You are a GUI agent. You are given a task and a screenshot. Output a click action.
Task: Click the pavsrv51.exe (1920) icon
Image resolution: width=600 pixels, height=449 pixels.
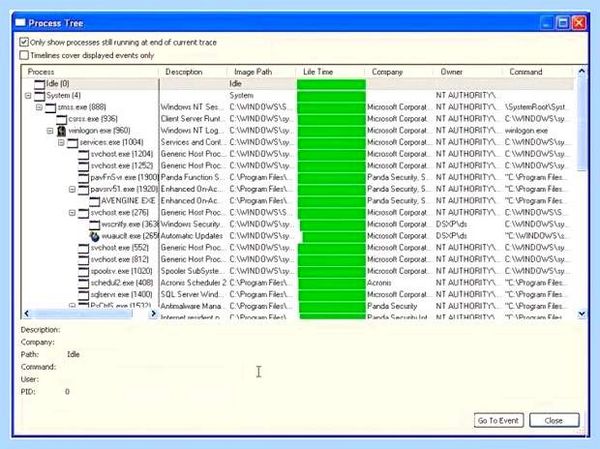(x=84, y=189)
